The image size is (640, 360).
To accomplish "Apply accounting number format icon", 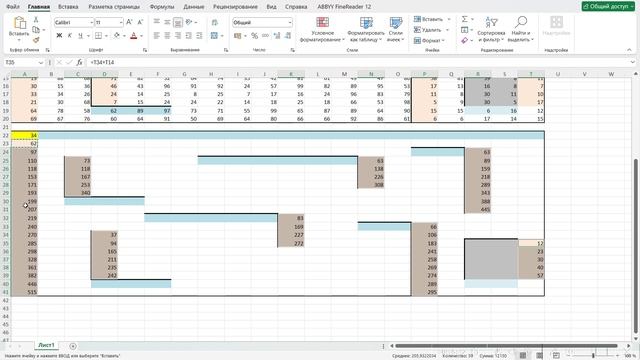I will click(x=238, y=36).
